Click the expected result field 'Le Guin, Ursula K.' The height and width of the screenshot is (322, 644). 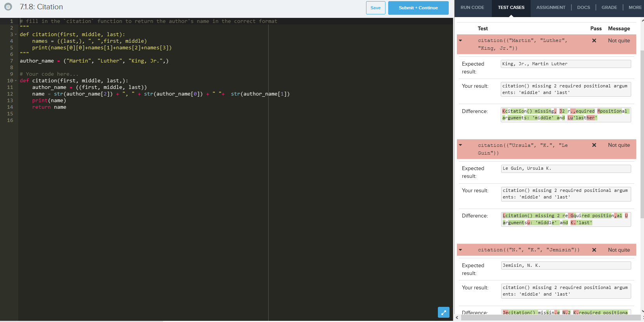566,168
